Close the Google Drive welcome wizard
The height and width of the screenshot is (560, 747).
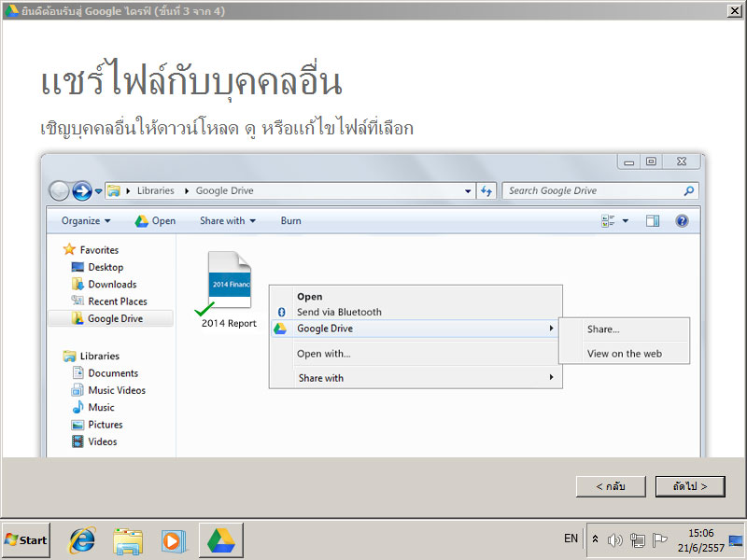tap(735, 10)
